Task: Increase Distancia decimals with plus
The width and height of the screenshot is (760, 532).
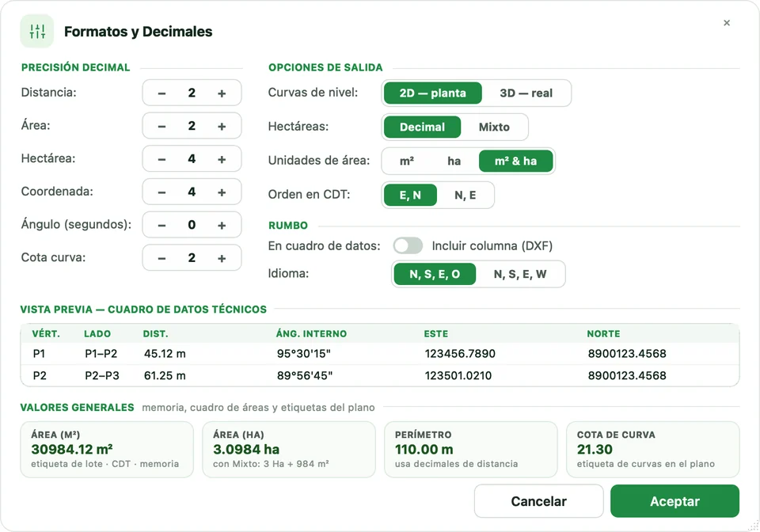Action: pyautogui.click(x=222, y=93)
